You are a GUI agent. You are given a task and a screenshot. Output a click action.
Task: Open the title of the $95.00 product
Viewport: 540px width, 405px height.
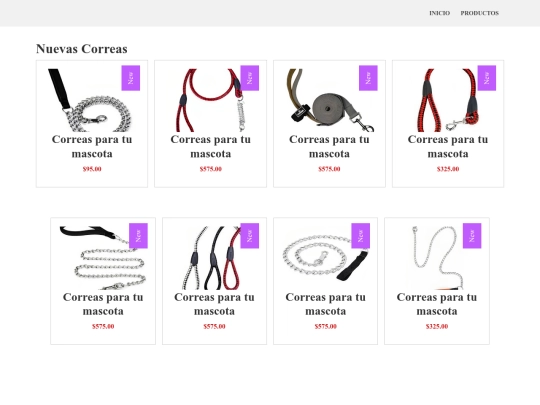pos(92,146)
